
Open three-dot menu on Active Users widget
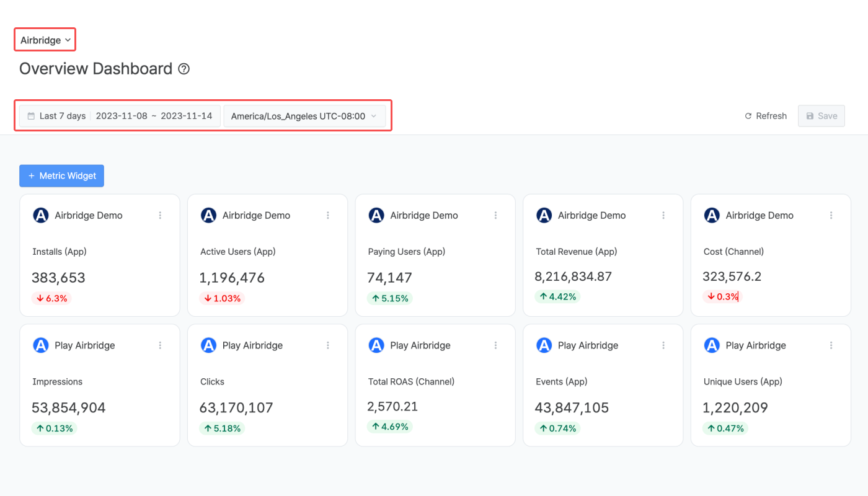click(328, 215)
